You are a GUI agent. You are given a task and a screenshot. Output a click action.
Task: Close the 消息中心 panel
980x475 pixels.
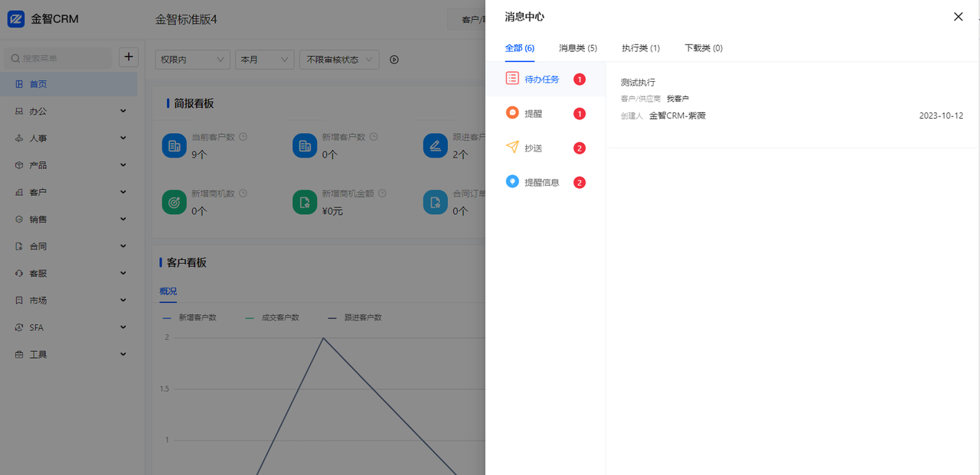958,17
